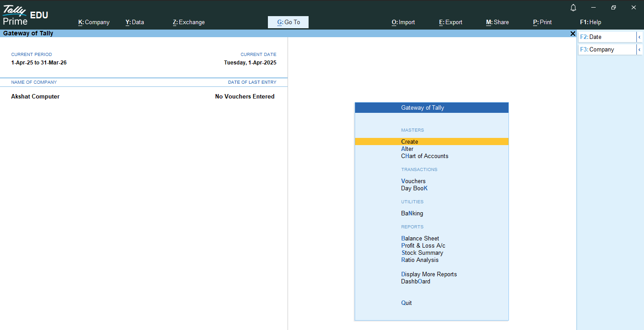Click the F2 Date button
This screenshot has height=330, width=644.
[607, 37]
